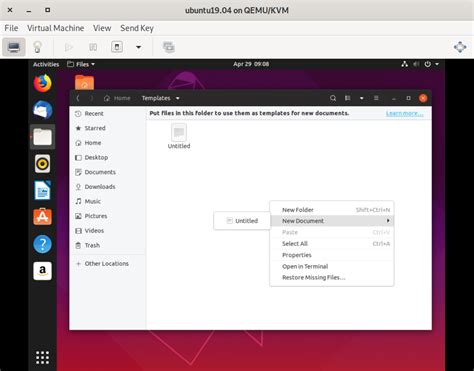Click the shut down VM icon
The image size is (474, 371).
pos(117,47)
